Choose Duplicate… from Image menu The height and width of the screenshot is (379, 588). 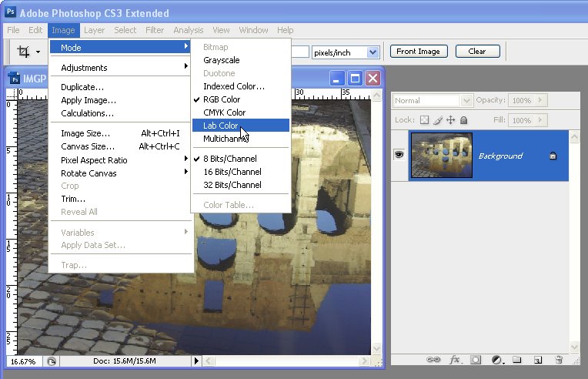[x=120, y=87]
